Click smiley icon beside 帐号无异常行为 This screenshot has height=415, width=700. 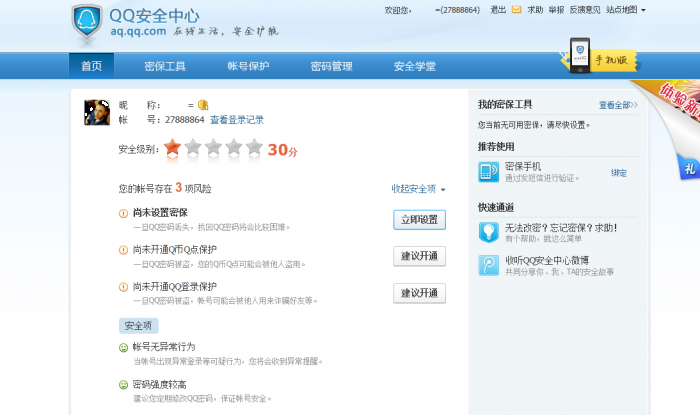(124, 348)
